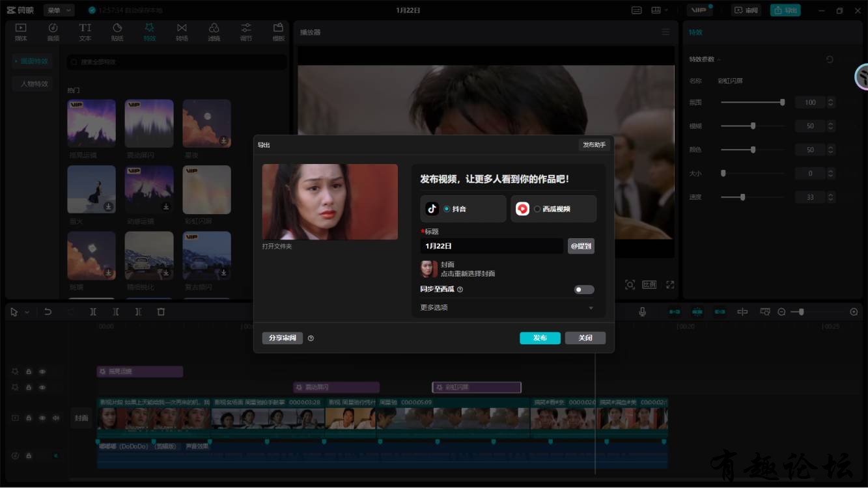Click the player hamburger menu icon

click(665, 32)
